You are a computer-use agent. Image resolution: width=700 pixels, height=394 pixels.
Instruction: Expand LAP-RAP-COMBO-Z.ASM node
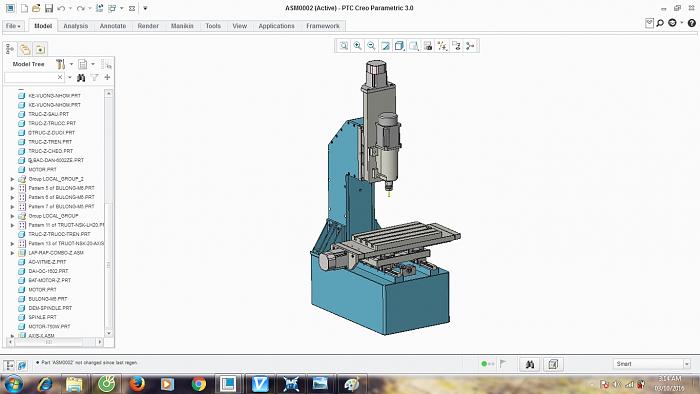12,253
